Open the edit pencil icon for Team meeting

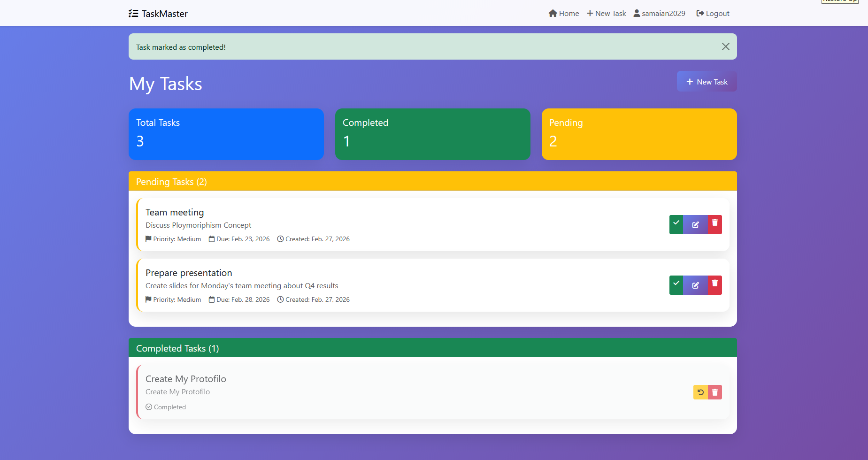coord(695,224)
